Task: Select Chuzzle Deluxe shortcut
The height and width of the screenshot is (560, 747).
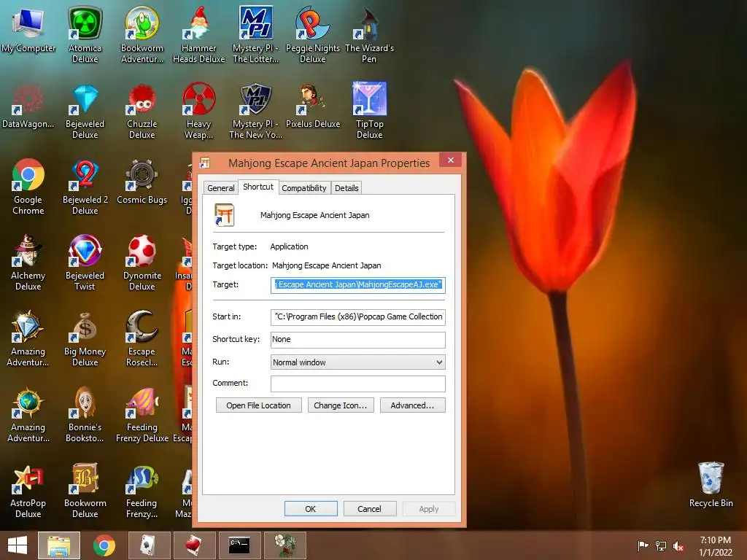Action: pyautogui.click(x=142, y=111)
